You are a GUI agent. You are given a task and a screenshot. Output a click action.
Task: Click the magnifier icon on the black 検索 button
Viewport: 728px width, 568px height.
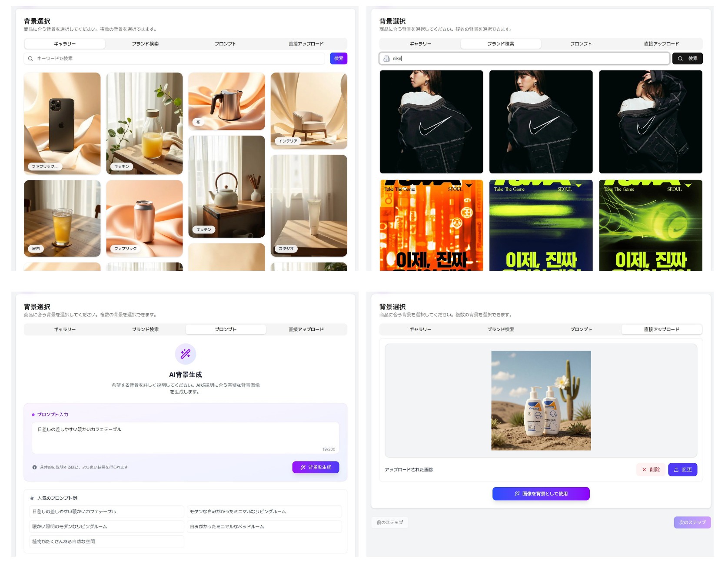click(680, 59)
